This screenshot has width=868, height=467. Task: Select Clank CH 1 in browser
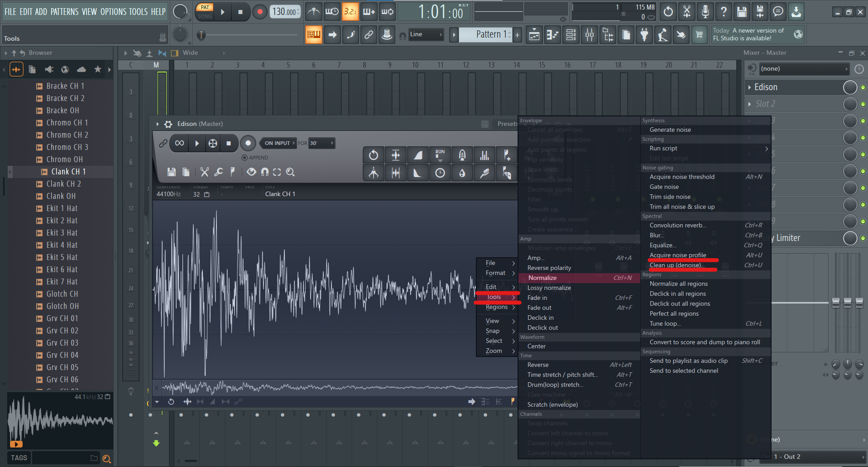pyautogui.click(x=68, y=172)
